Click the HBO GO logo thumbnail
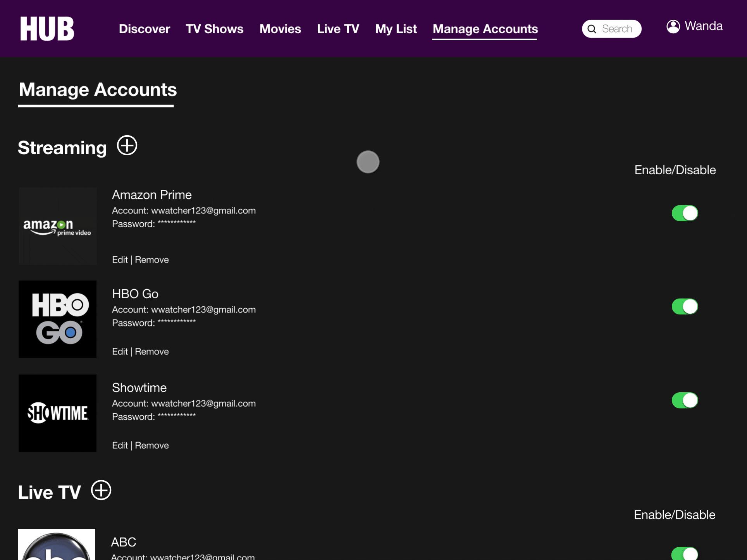This screenshot has height=560, width=747. 58,320
